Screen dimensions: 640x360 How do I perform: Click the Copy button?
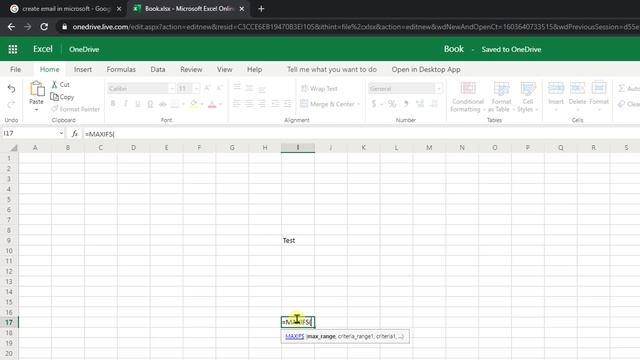pos(62,97)
